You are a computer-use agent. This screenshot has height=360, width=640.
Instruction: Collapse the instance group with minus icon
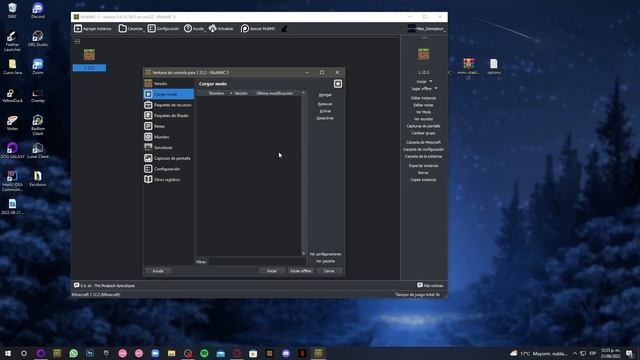(x=77, y=41)
